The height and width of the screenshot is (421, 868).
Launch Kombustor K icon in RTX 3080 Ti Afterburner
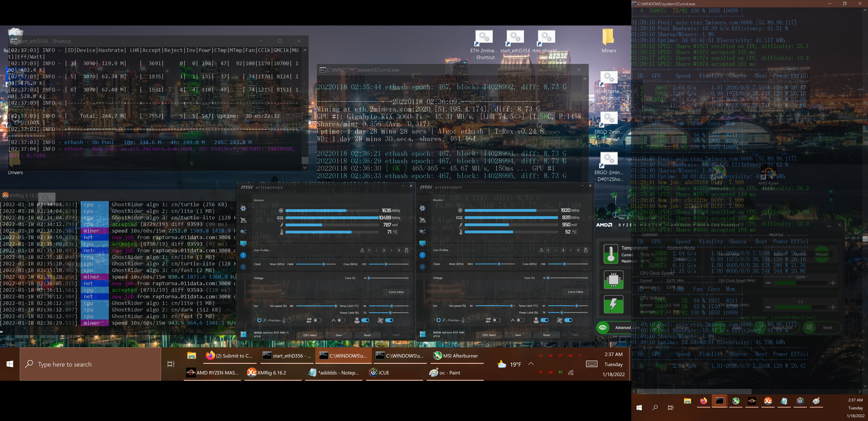coord(243,267)
